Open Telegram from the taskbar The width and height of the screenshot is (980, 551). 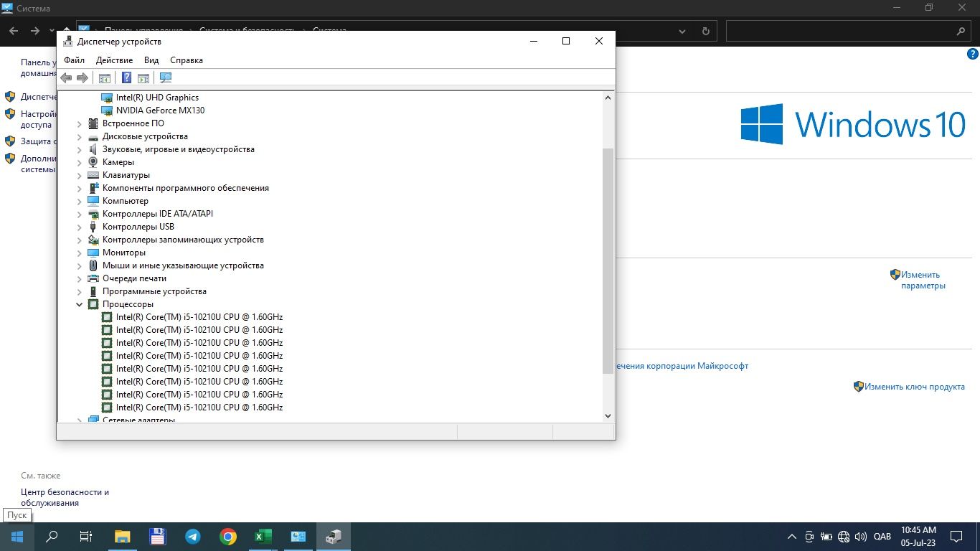click(193, 537)
